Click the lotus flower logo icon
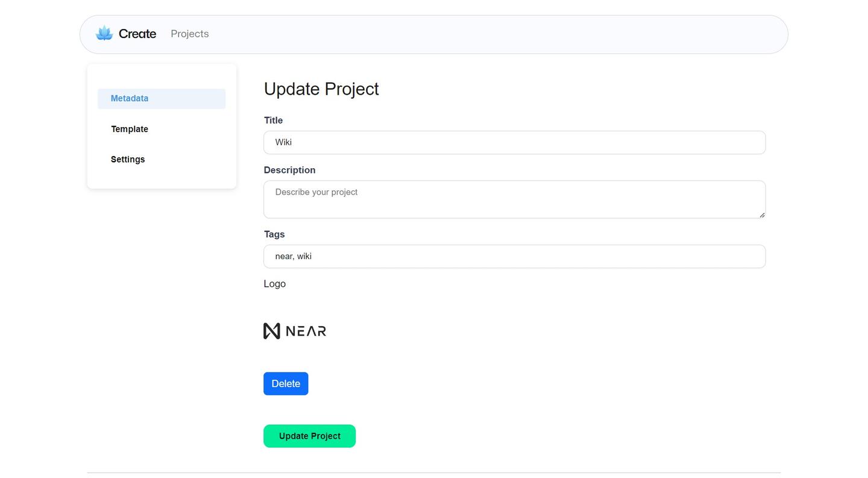 (x=104, y=34)
